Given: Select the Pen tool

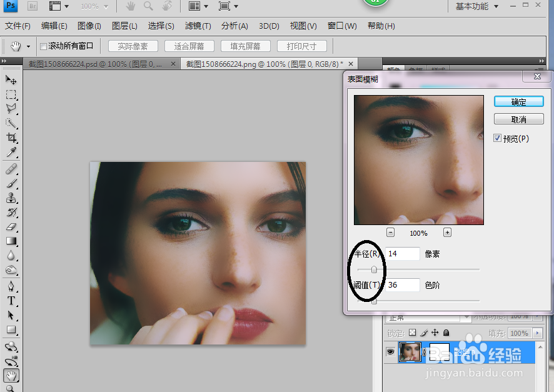Looking at the screenshot, I should [11, 286].
